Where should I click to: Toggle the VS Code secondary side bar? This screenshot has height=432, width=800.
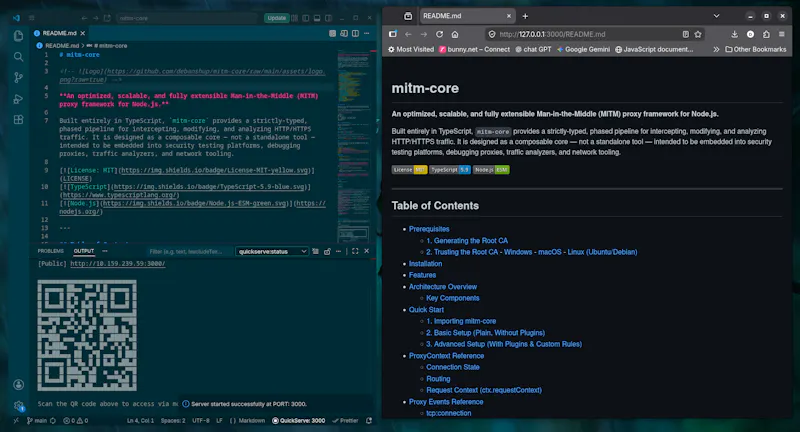pyautogui.click(x=328, y=18)
